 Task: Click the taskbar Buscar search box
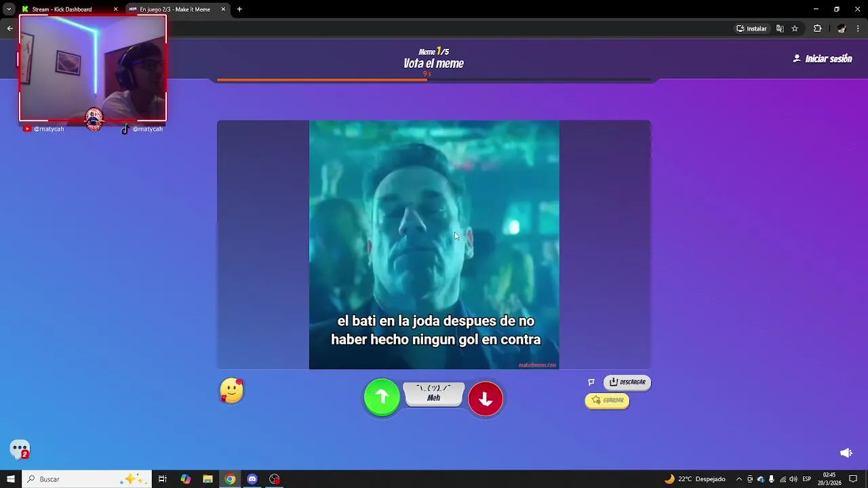(x=86, y=479)
